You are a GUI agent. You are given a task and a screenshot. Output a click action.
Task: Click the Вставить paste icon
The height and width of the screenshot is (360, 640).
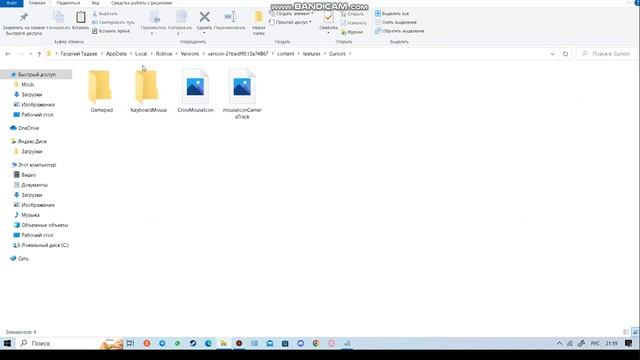point(80,20)
